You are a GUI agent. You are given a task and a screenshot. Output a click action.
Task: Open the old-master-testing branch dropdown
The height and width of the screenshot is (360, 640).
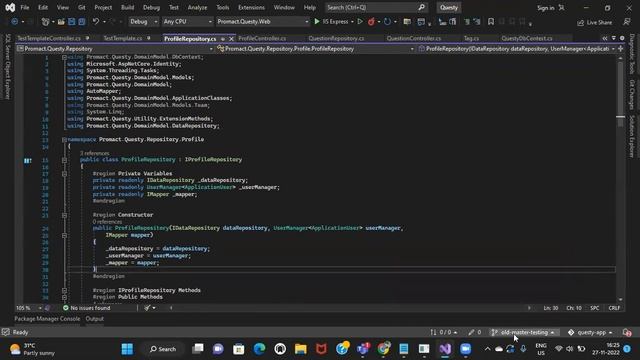[522, 332]
